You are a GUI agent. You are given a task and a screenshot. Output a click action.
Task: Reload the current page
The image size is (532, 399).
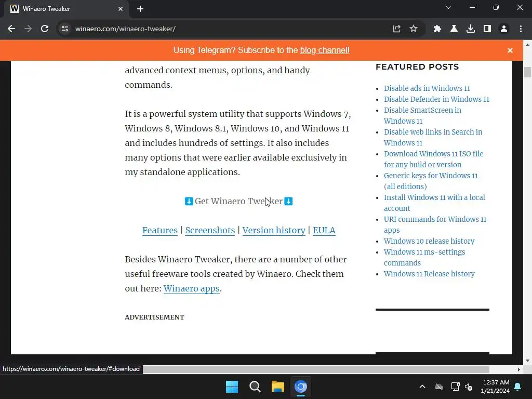[x=45, y=29]
